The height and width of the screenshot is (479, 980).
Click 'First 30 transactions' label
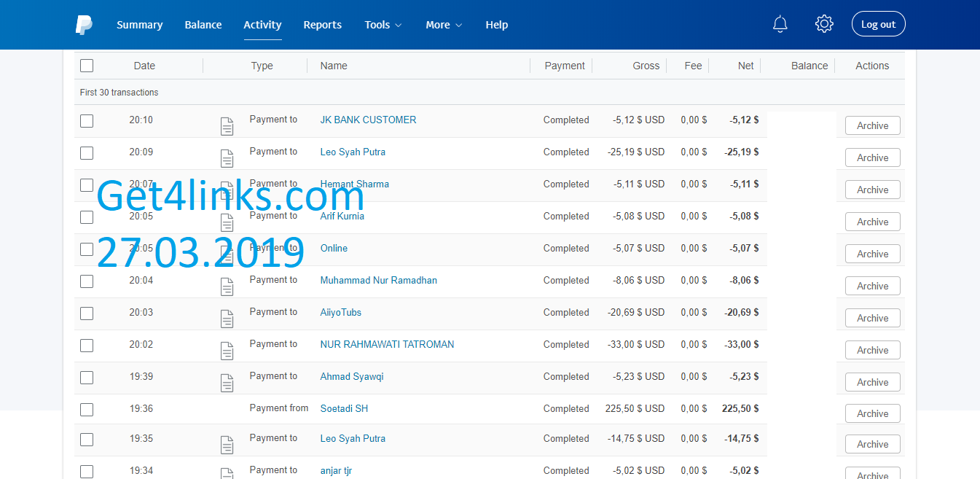coord(119,93)
